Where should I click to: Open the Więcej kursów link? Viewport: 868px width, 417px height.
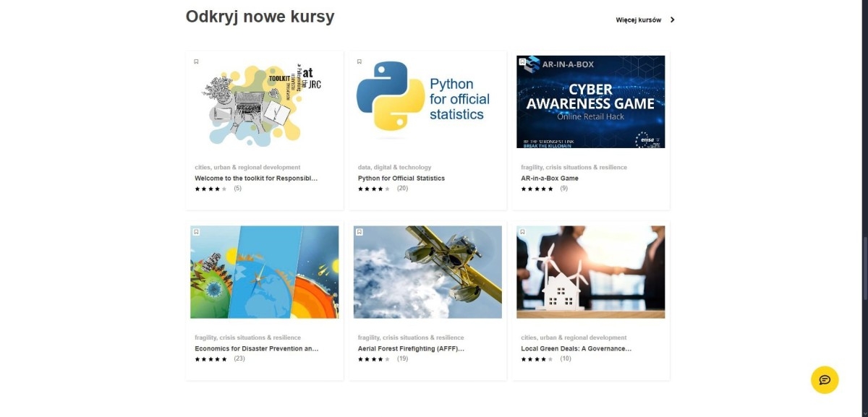(x=639, y=20)
